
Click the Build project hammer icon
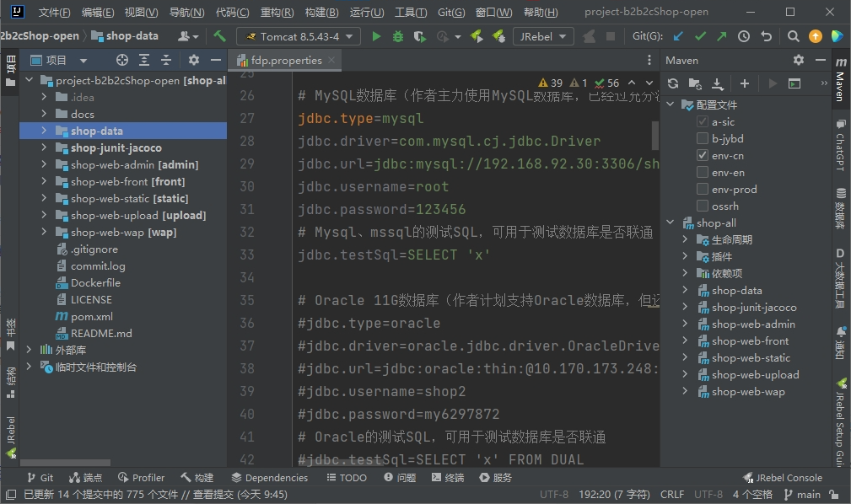pyautogui.click(x=219, y=36)
